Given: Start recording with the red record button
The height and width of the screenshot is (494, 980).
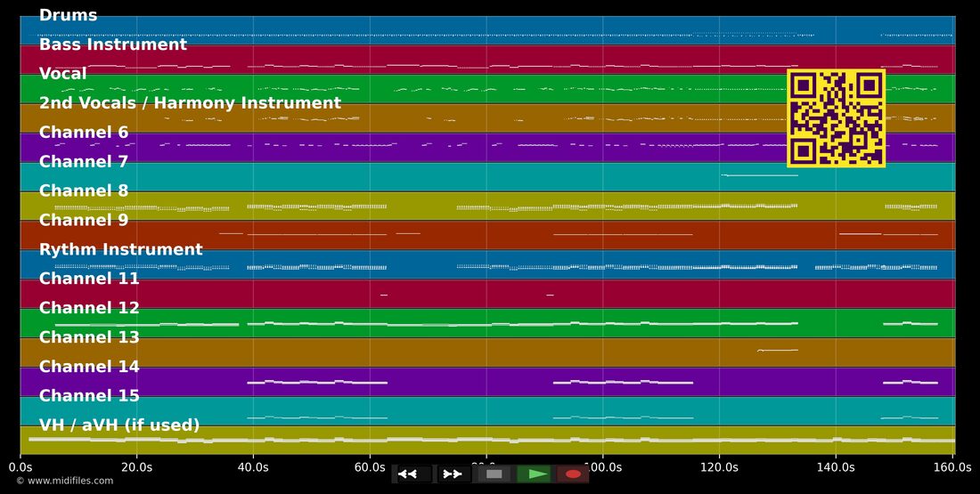Looking at the screenshot, I should coord(573,474).
